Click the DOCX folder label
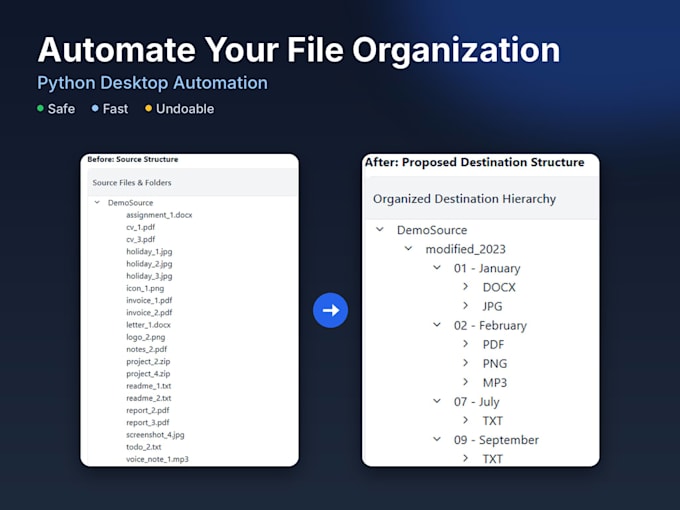Viewport: 680px width, 510px height. coord(499,287)
